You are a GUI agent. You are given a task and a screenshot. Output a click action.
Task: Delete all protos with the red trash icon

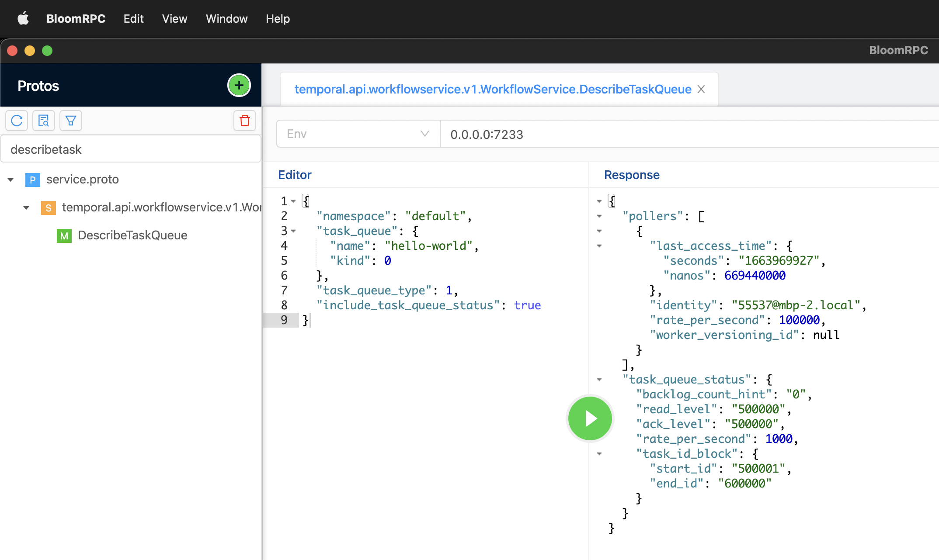(245, 121)
